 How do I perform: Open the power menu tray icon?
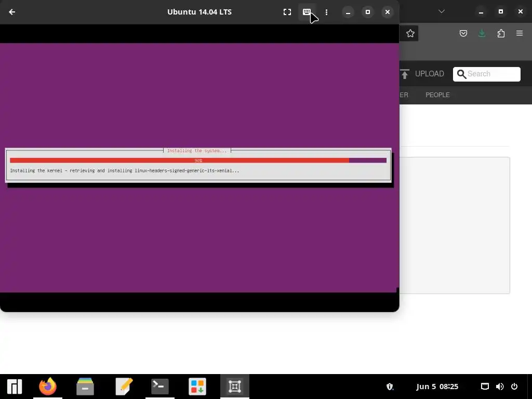click(514, 387)
